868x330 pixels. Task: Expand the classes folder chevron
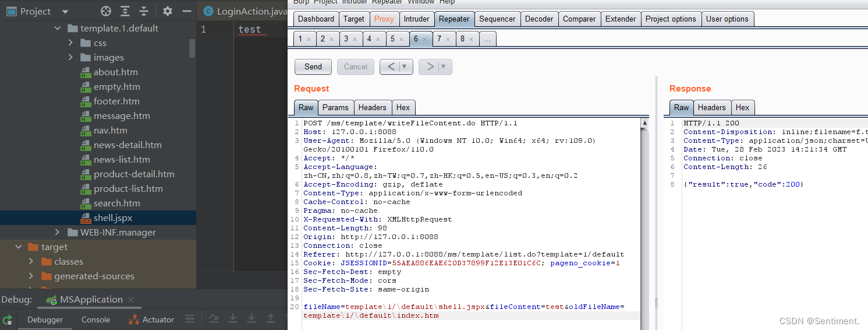pos(31,262)
